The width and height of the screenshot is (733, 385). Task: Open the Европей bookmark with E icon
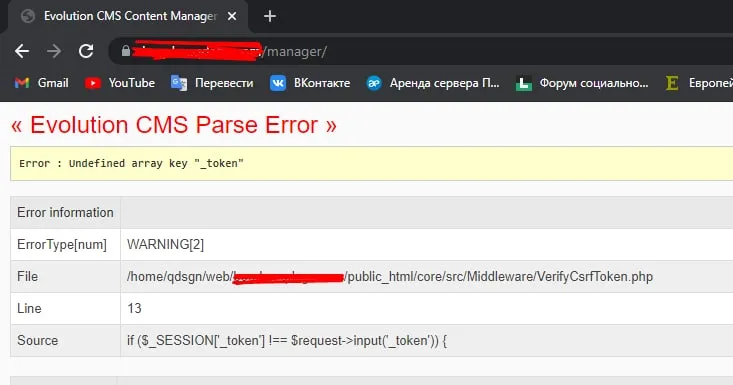coord(699,83)
